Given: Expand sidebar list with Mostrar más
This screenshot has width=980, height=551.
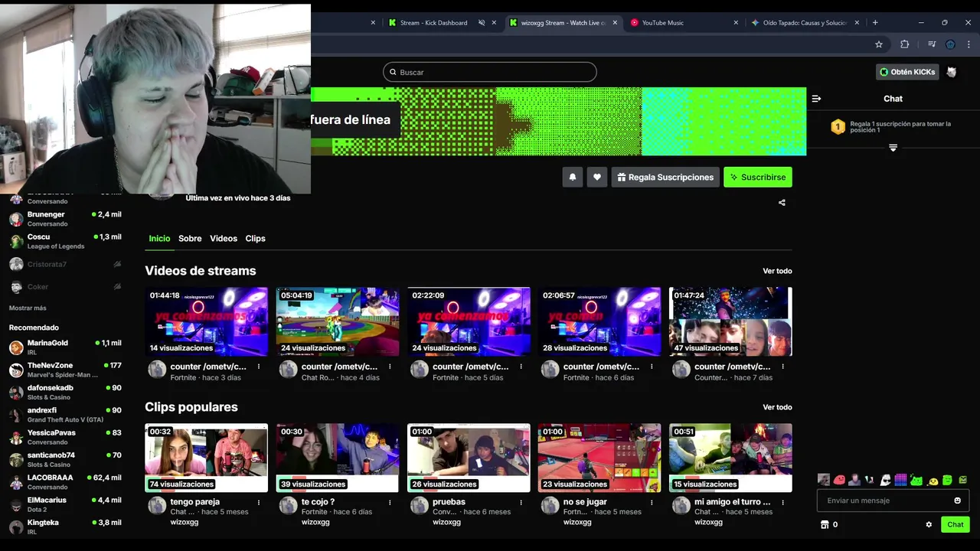Looking at the screenshot, I should tap(28, 308).
